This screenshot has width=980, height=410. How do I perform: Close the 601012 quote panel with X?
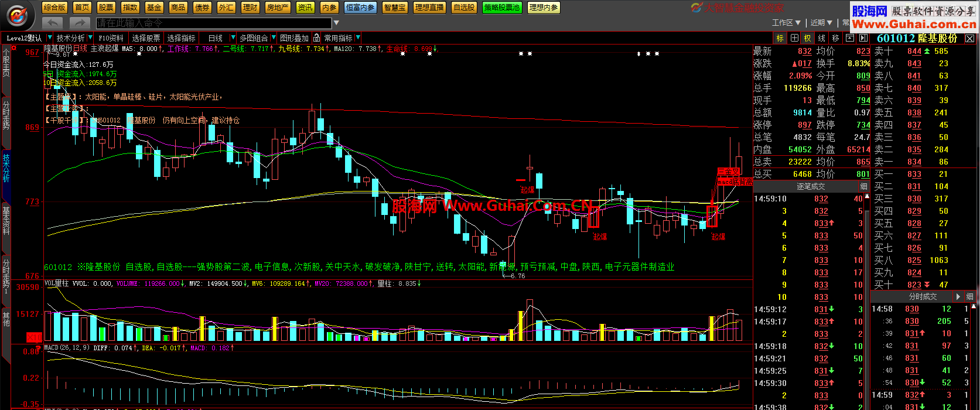pyautogui.click(x=970, y=39)
